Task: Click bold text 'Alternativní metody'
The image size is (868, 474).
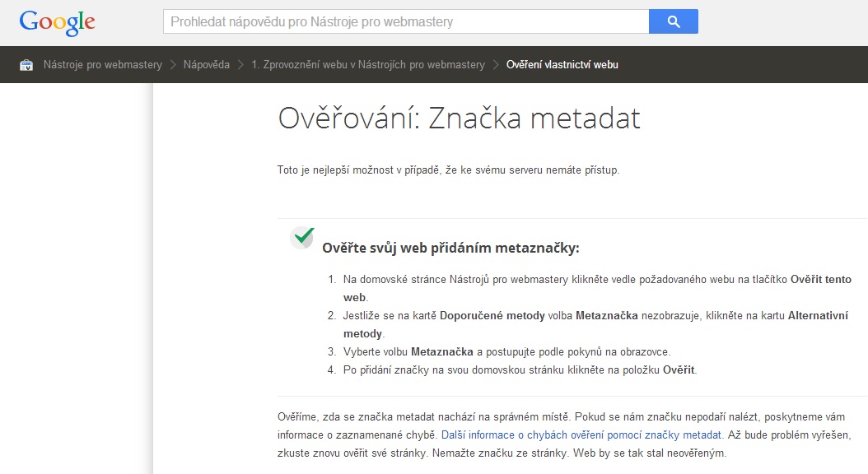Action: pos(818,316)
